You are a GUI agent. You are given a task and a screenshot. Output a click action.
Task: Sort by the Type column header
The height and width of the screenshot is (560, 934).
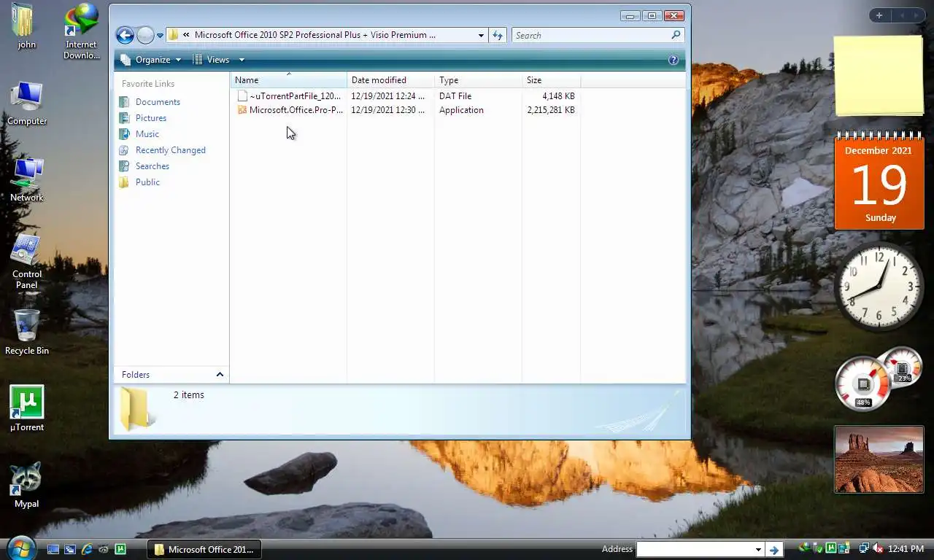click(x=478, y=80)
